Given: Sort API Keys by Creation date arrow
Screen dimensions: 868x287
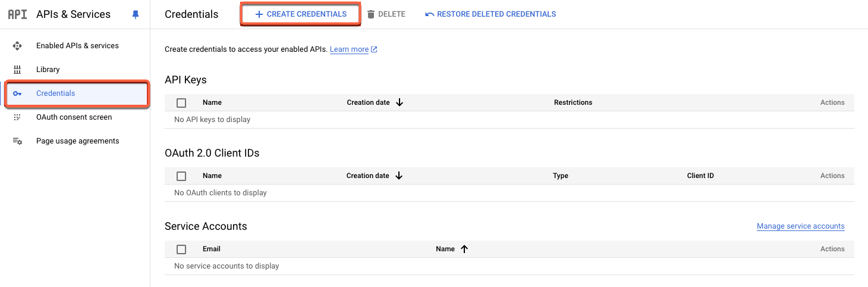Looking at the screenshot, I should 400,102.
